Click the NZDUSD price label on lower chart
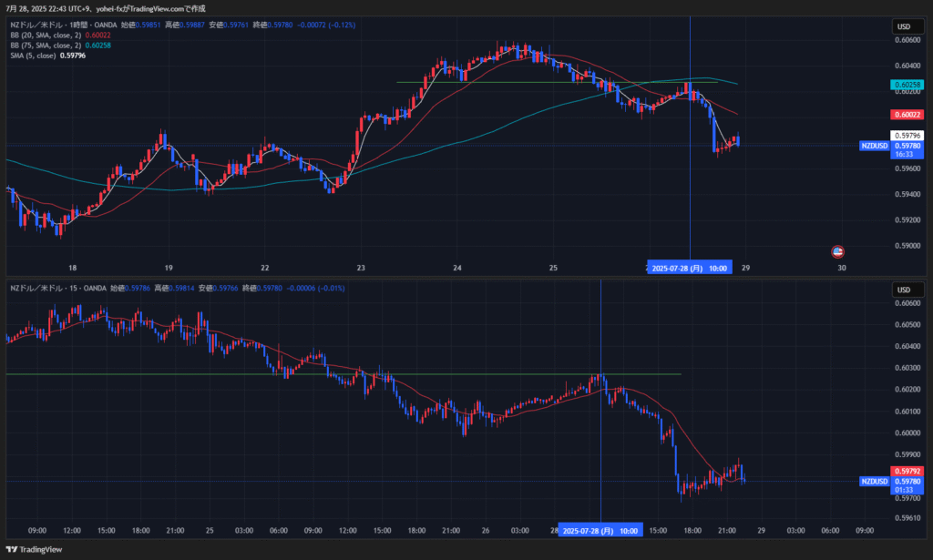The width and height of the screenshot is (933, 560). (x=875, y=481)
